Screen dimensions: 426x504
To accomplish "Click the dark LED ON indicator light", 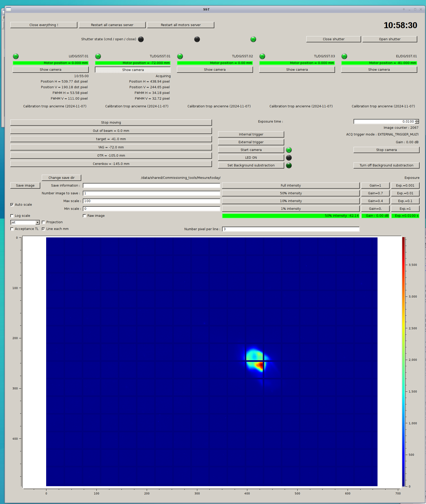I will (x=289, y=158).
